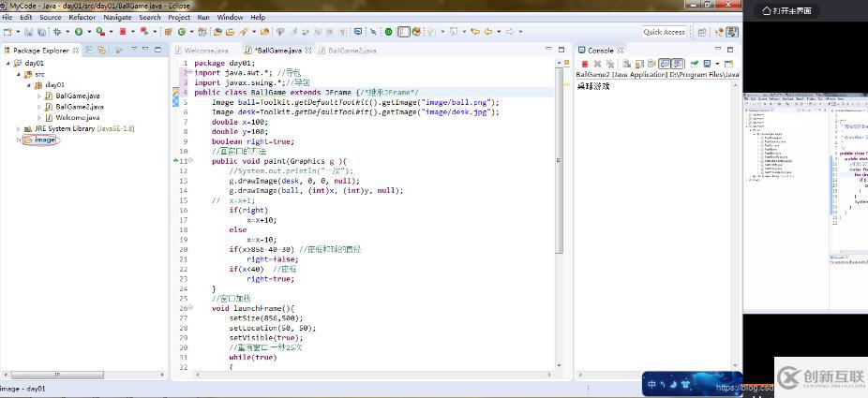Click the Debug bug icon in toolbar

click(59, 32)
